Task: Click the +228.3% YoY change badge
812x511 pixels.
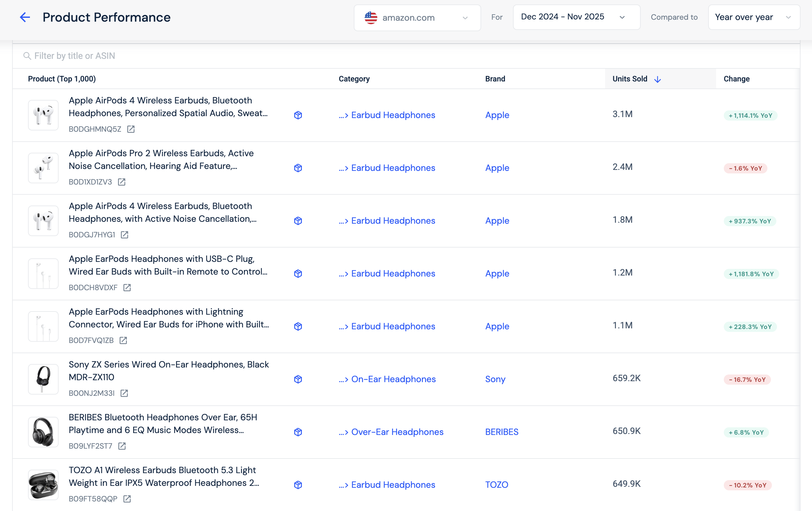Action: 750,327
